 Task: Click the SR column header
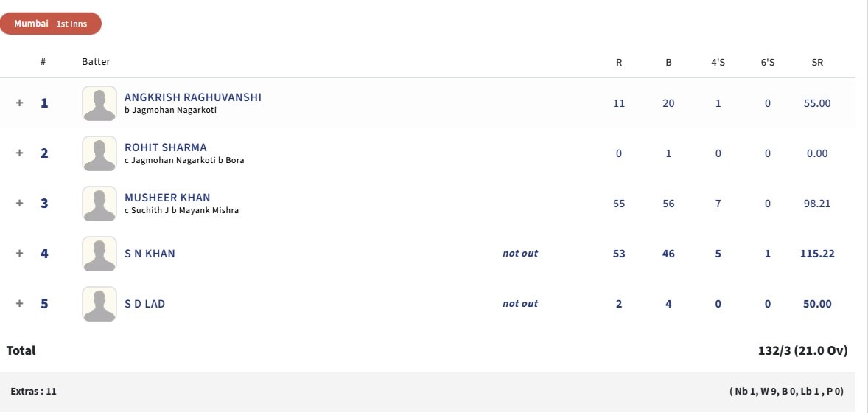click(x=817, y=62)
